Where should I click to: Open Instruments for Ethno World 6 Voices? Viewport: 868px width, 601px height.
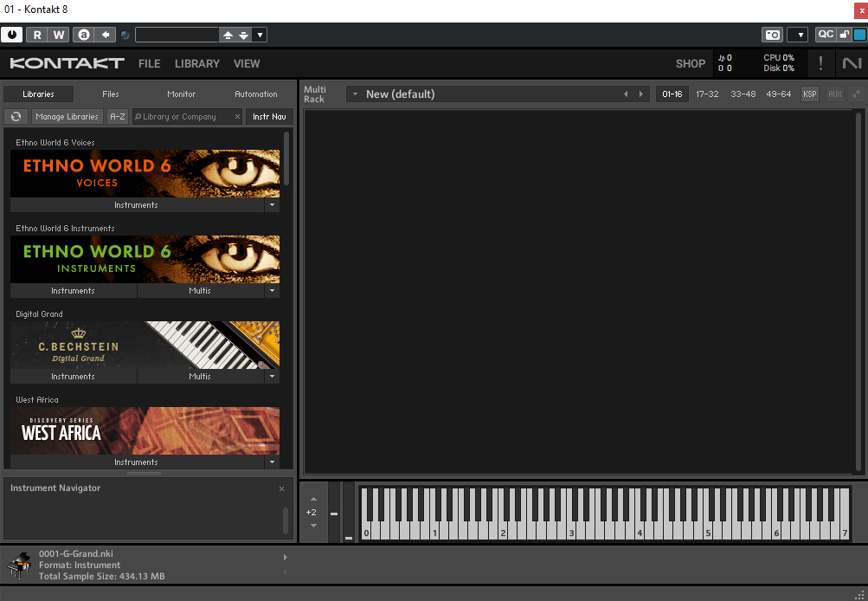(137, 205)
